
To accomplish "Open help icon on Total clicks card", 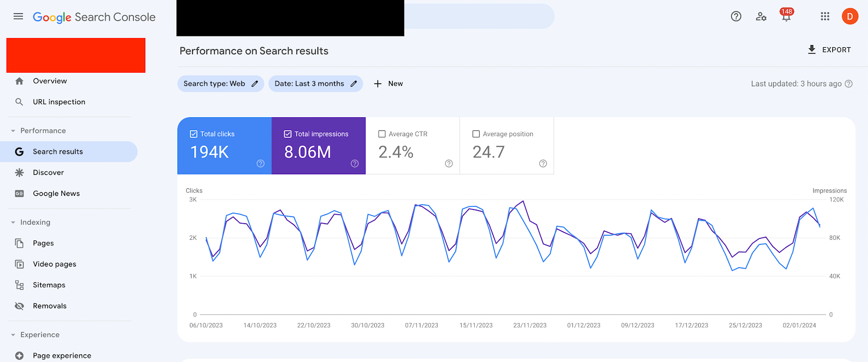I will click(x=260, y=163).
